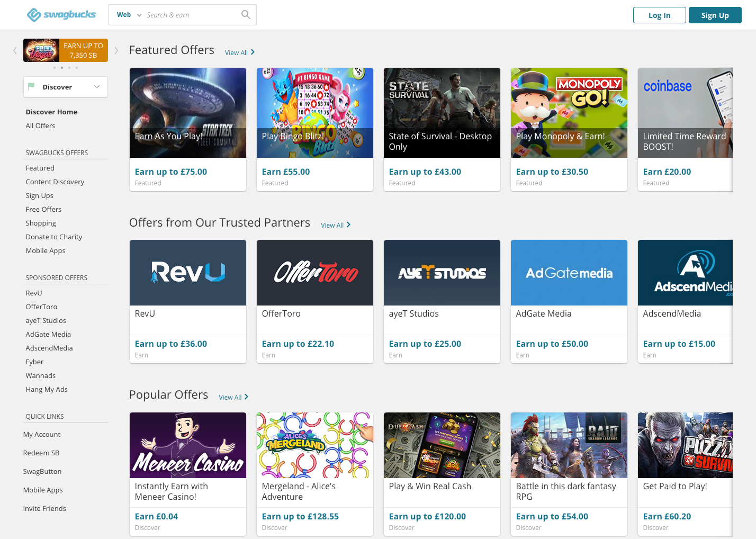
Task: Open Star Trek Fleet Command offer
Action: coord(188,113)
